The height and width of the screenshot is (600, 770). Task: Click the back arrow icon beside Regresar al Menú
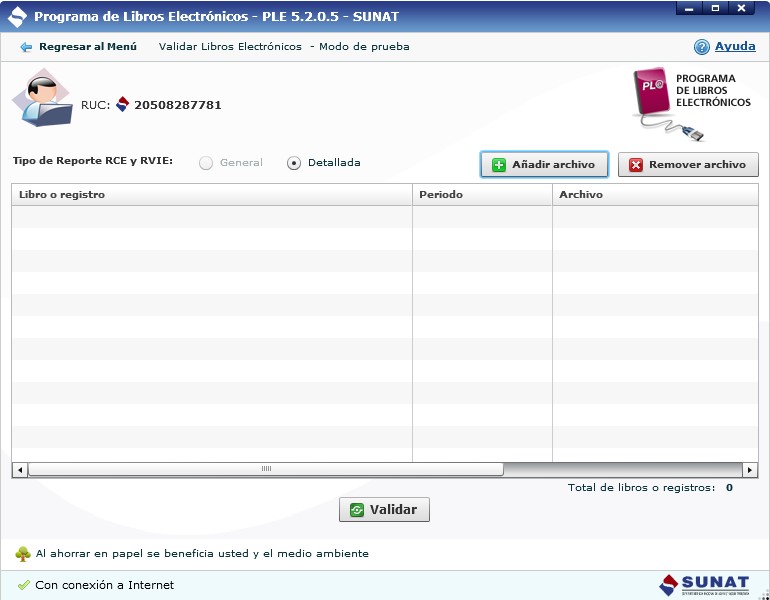click(26, 47)
